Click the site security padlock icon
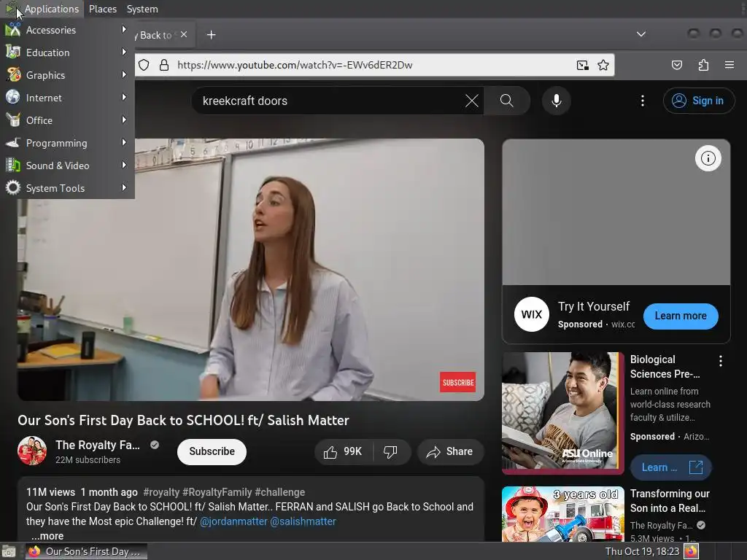 click(164, 65)
